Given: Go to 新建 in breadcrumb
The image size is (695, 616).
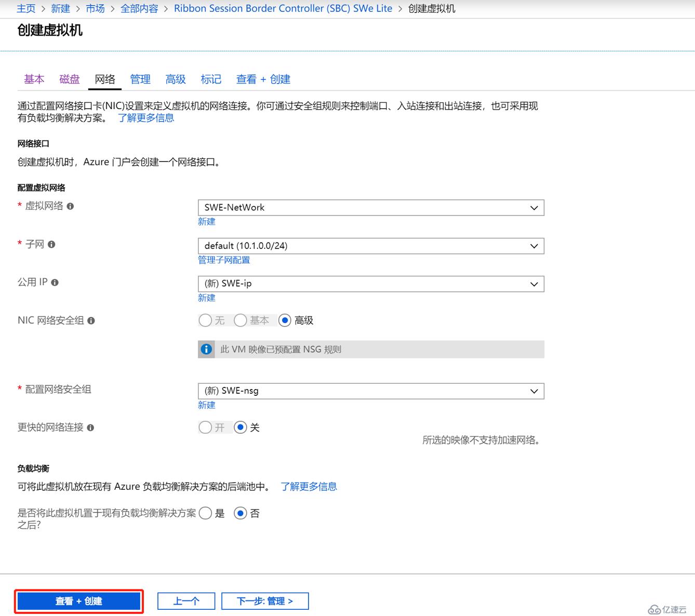Looking at the screenshot, I should 61,8.
